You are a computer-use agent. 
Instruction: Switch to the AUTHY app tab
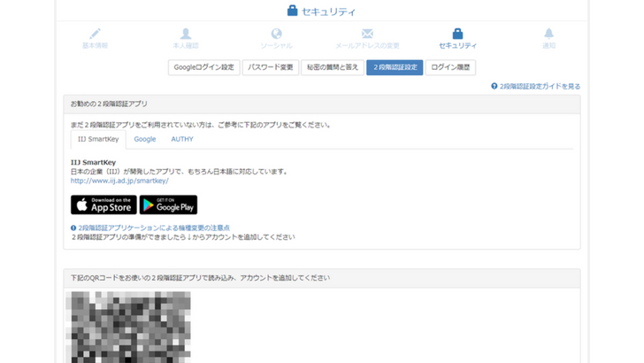(182, 139)
